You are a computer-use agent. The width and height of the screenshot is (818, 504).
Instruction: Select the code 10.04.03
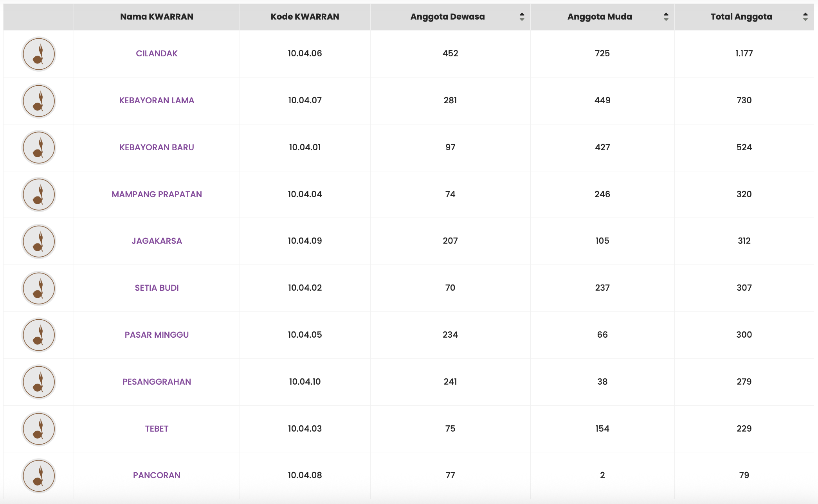point(305,429)
